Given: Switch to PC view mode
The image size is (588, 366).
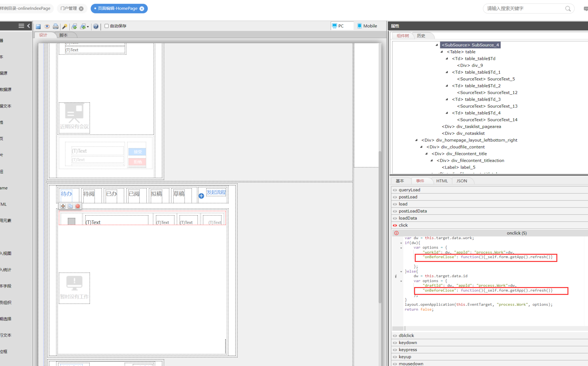Looking at the screenshot, I should pos(342,26).
